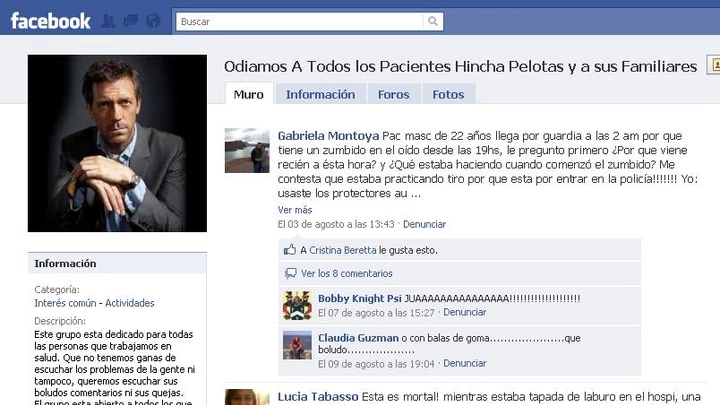This screenshot has height=405, width=720.
Task: Click Bobby Knight Psi's avatar
Action: [x=296, y=306]
